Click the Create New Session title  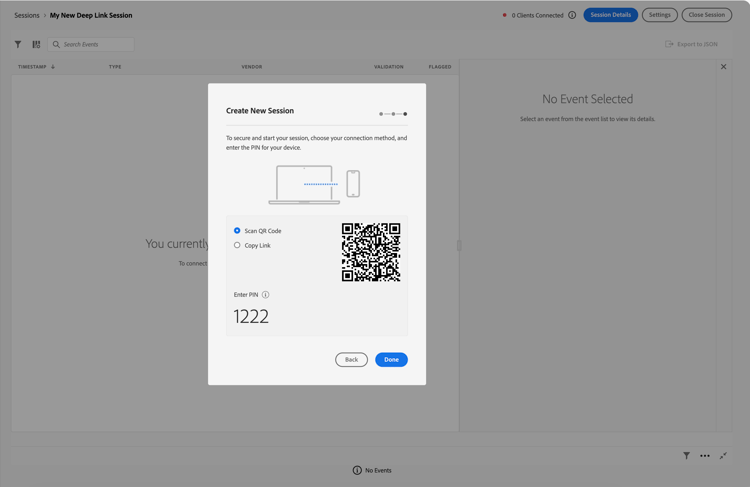click(260, 111)
